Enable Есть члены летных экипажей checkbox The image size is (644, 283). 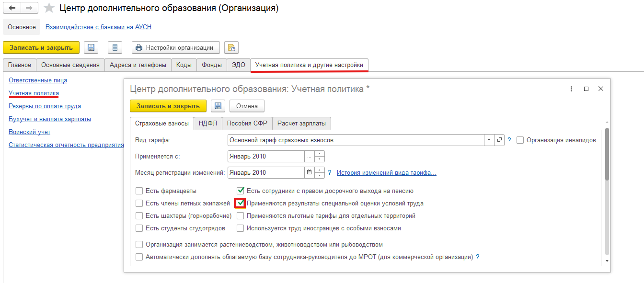[x=139, y=203]
